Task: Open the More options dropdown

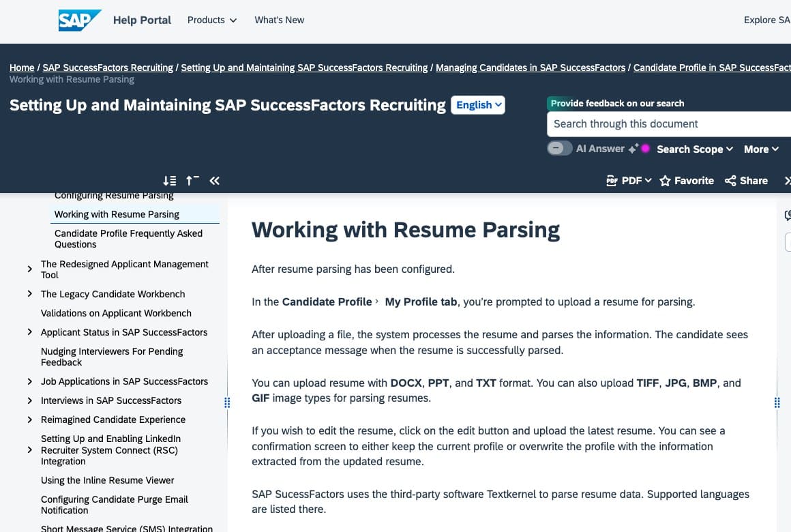Action: pyautogui.click(x=761, y=149)
